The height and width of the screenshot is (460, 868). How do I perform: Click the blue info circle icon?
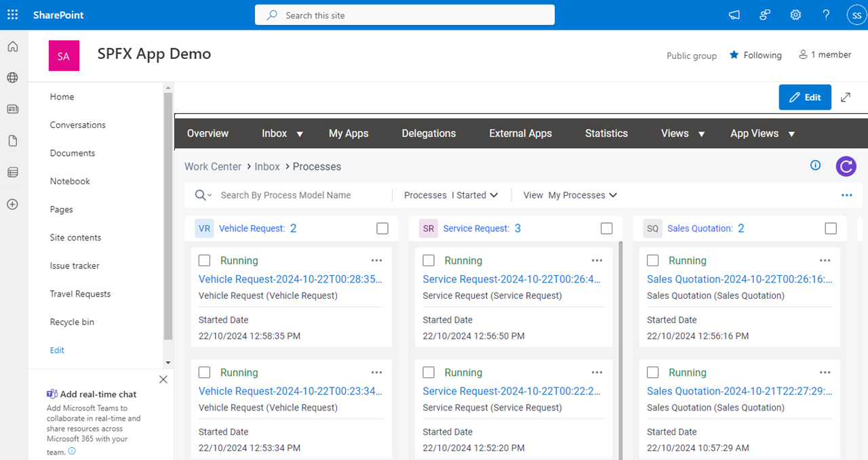(x=816, y=165)
